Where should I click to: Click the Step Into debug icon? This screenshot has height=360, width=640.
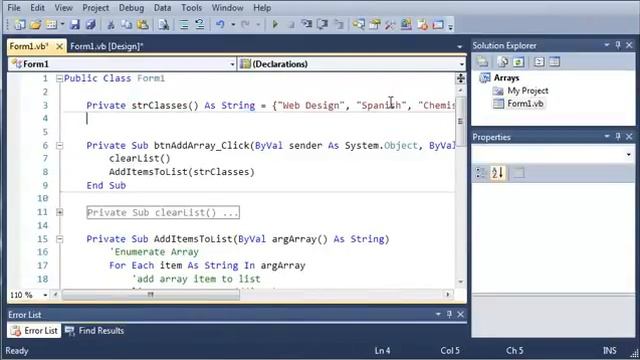point(307,24)
